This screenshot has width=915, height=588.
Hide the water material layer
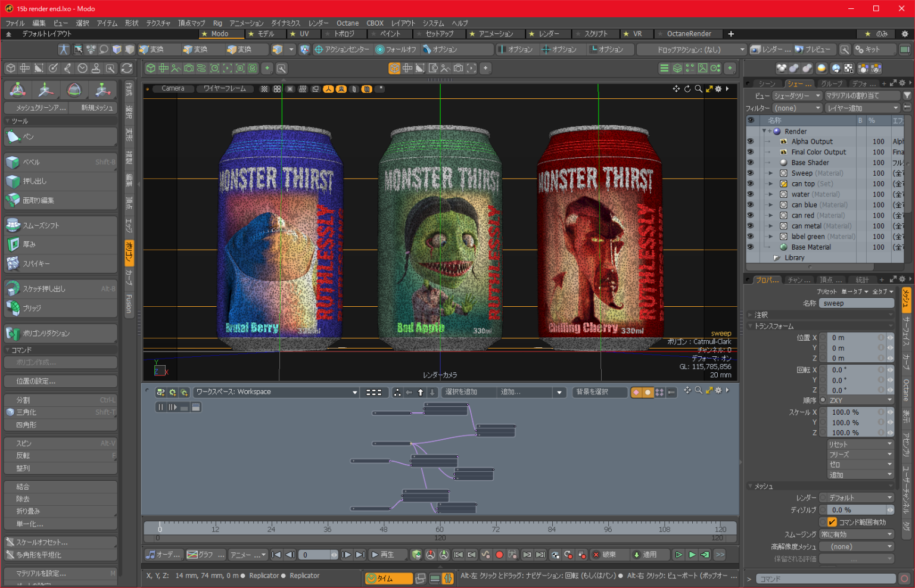[x=750, y=194]
